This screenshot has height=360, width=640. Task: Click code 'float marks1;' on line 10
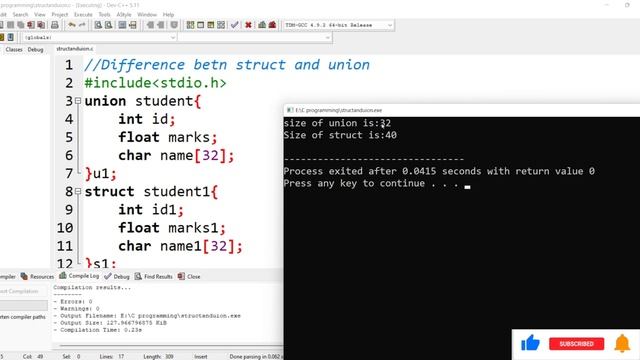pos(172,228)
